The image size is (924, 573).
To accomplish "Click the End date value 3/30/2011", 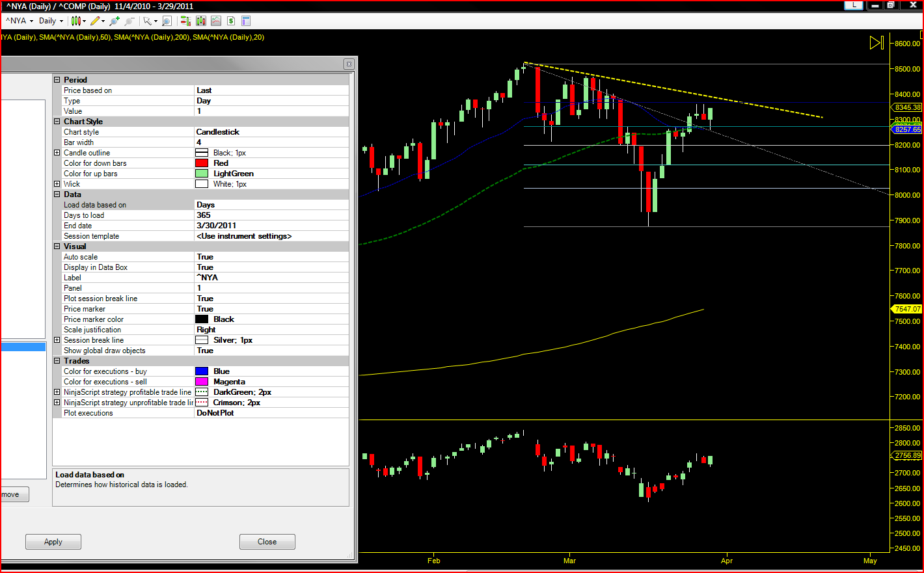I will 272,226.
